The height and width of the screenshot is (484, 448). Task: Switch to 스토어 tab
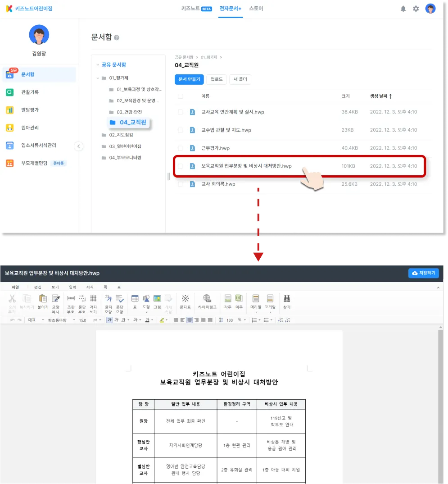[x=256, y=9]
